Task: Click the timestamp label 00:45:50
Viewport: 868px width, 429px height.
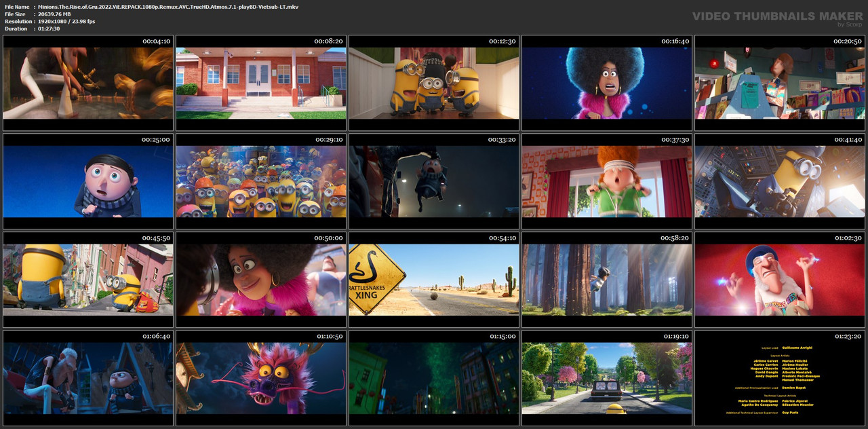Action: click(x=157, y=238)
